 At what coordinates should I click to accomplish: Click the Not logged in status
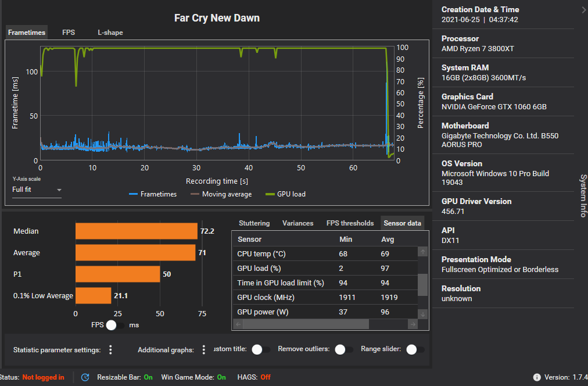tap(43, 377)
